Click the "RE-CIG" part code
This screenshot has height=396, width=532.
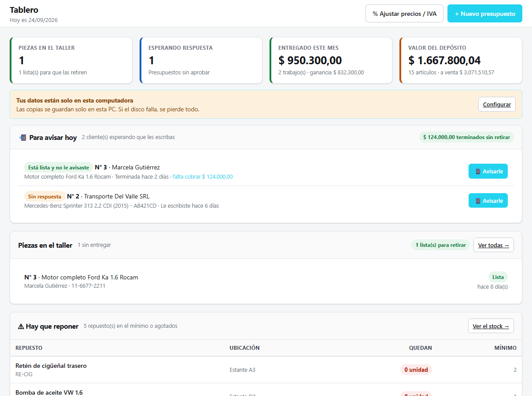[24, 374]
